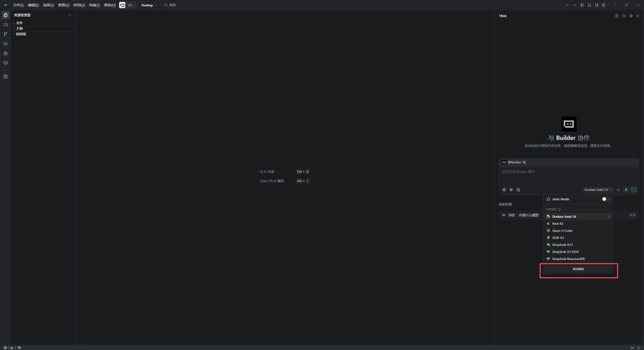Choose DeepSeek-Reasoner(R1) from model list
The image size is (644, 350).
click(578, 259)
